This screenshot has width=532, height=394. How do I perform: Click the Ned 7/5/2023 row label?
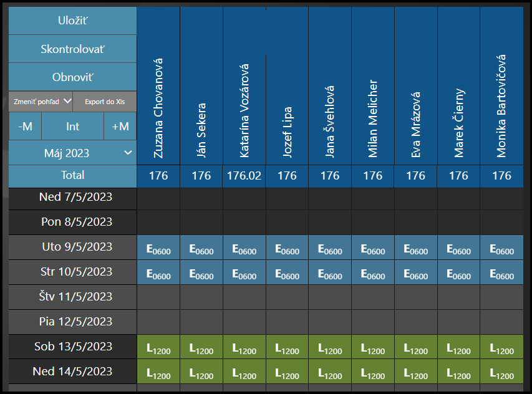tap(72, 197)
